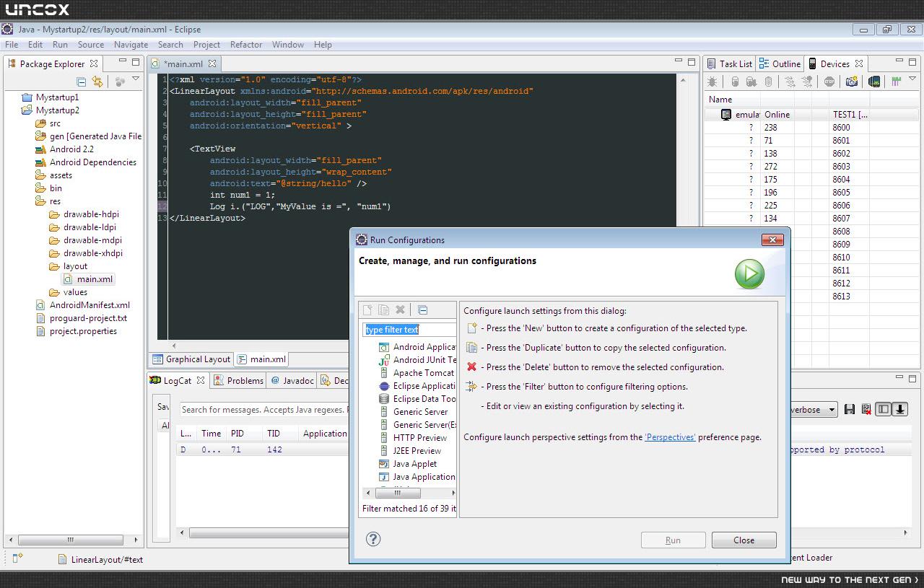The image size is (924, 588).
Task: Switch to the Task List tab
Action: tap(729, 63)
